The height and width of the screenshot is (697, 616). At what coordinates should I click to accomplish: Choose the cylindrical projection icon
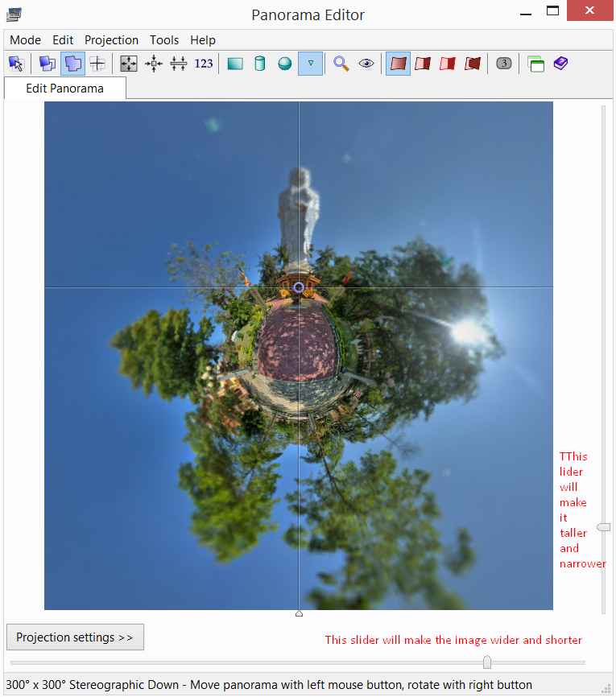click(x=259, y=64)
